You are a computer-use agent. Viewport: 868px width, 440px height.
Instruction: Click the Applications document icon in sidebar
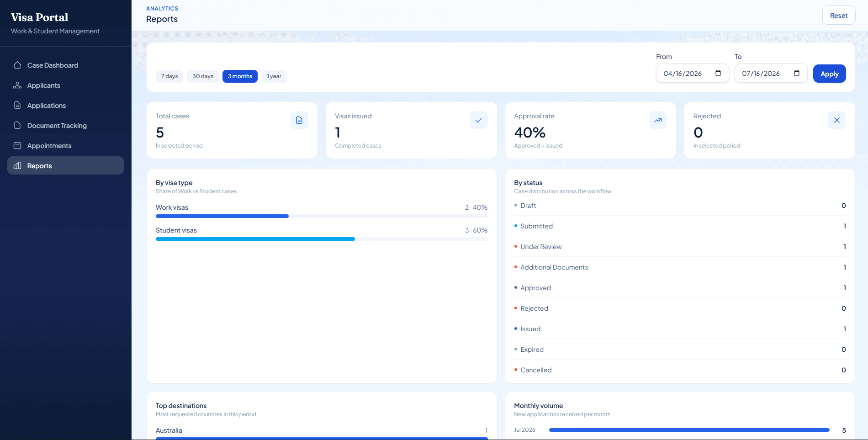(x=17, y=105)
